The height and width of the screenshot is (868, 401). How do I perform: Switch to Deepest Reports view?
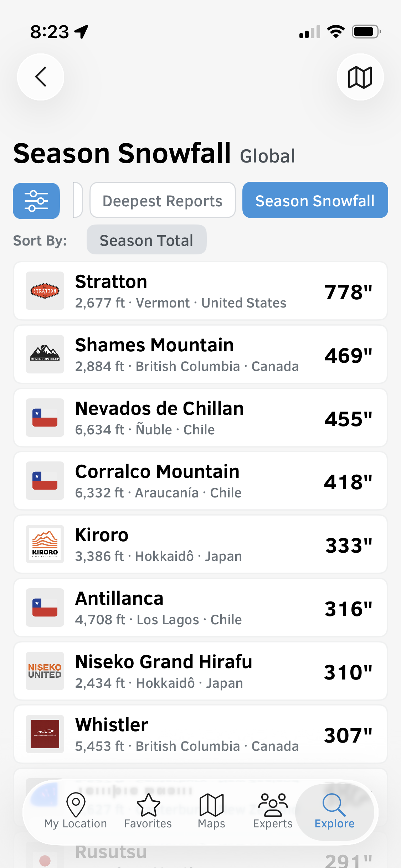click(x=163, y=200)
